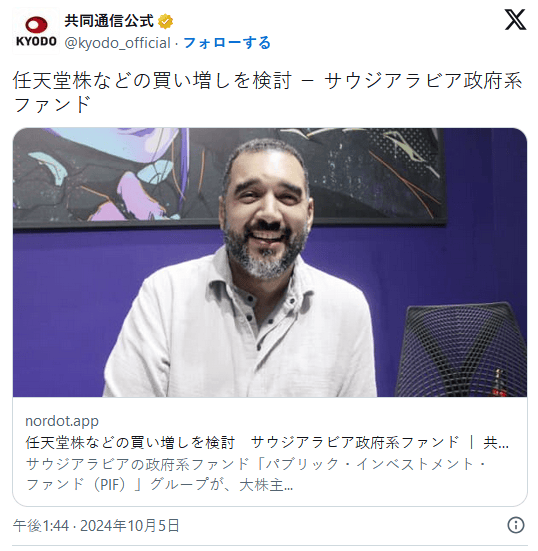Open the 共同通信公式 display name
The width and height of the screenshot is (538, 551).
point(109,21)
